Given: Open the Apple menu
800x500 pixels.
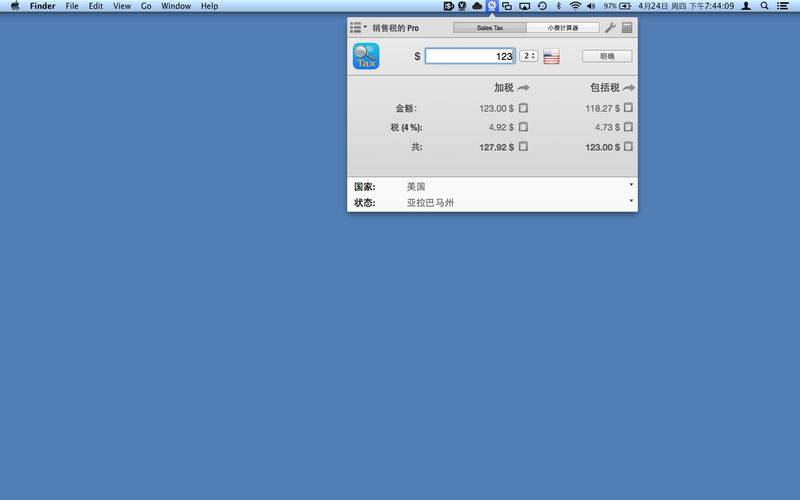Looking at the screenshot, I should 15,6.
